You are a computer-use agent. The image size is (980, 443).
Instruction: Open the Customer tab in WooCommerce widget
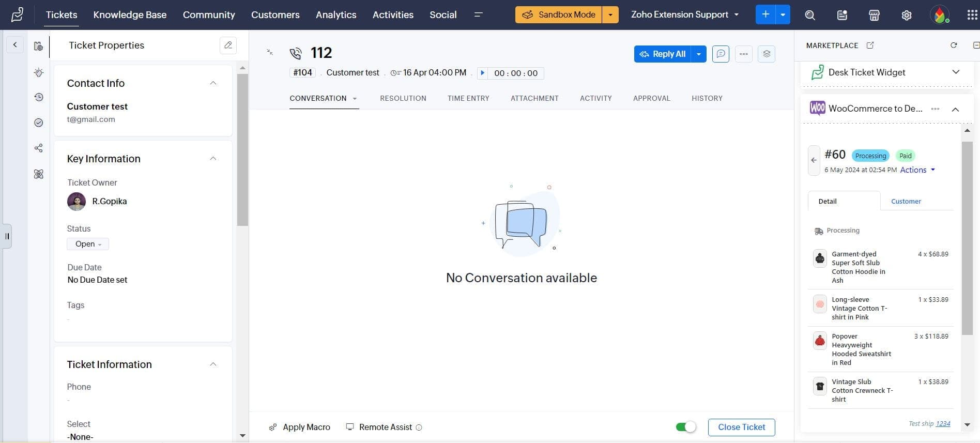pos(906,201)
